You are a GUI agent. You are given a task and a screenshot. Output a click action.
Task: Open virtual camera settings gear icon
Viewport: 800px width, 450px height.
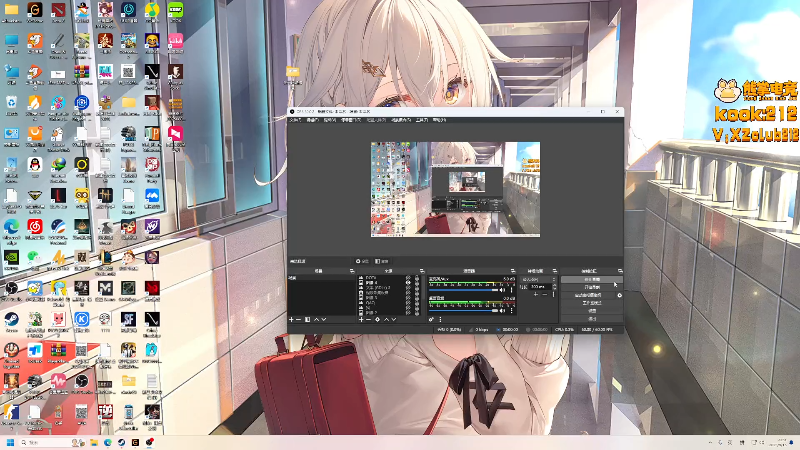point(620,295)
